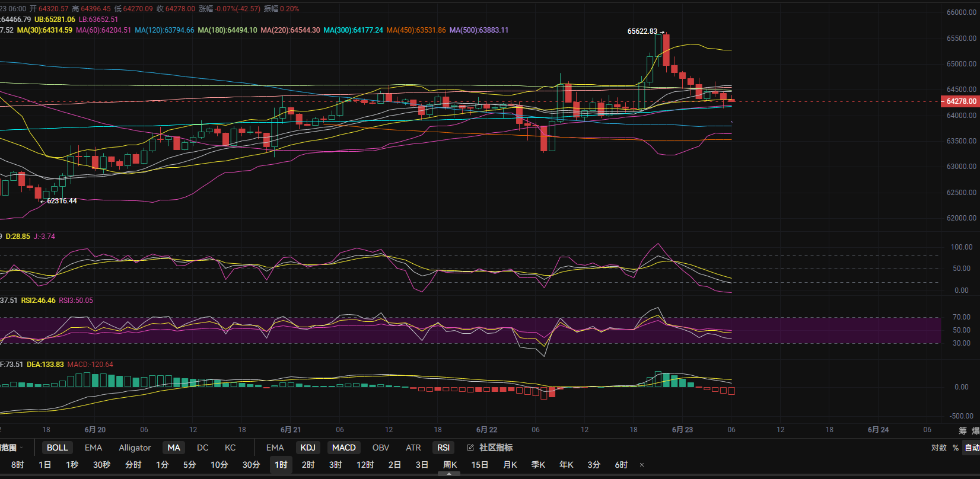980x479 pixels.
Task: Switch price axis to % percent scale
Action: (x=956, y=448)
